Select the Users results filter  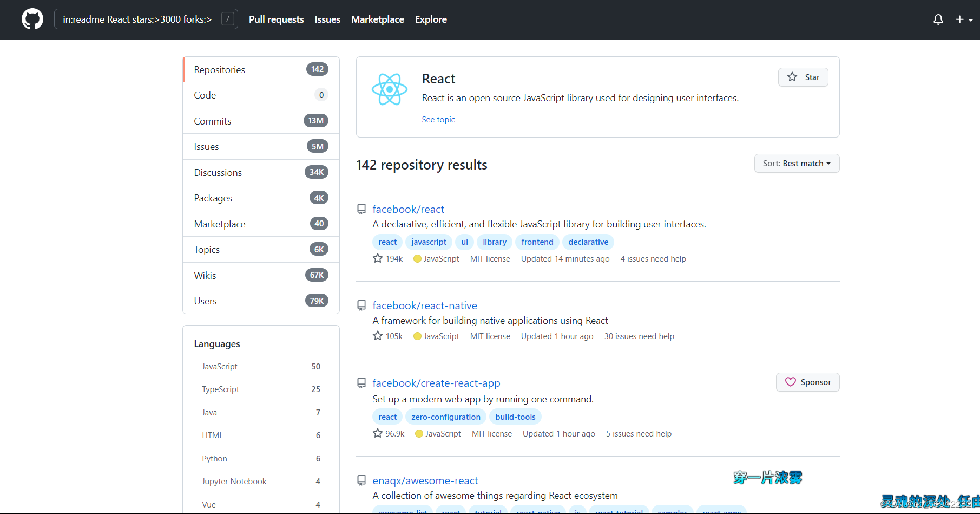click(261, 301)
